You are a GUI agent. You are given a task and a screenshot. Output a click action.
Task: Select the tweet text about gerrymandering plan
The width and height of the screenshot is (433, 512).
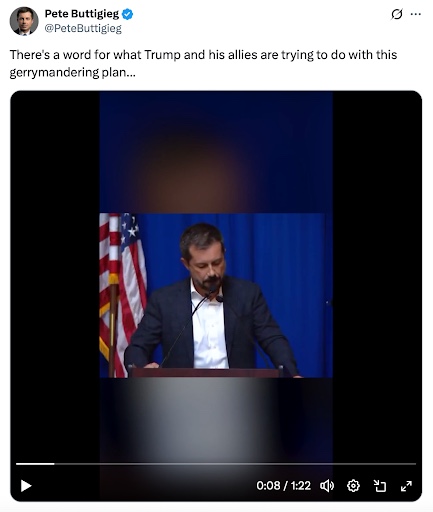203,63
